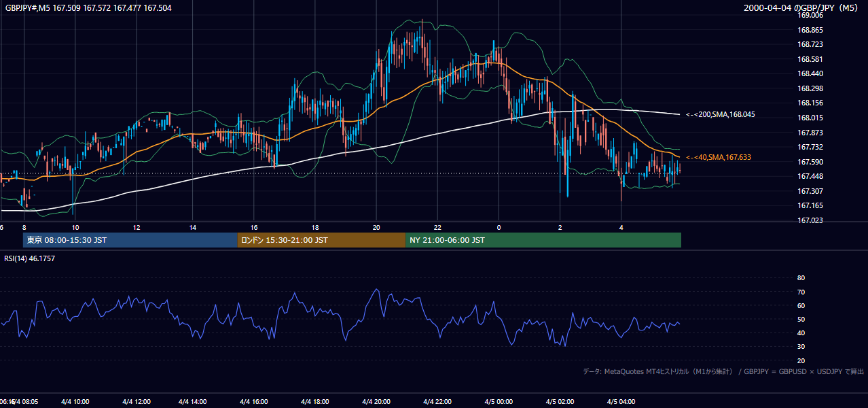
Task: Click RSI scale label 20 at right edge
Action: point(801,360)
